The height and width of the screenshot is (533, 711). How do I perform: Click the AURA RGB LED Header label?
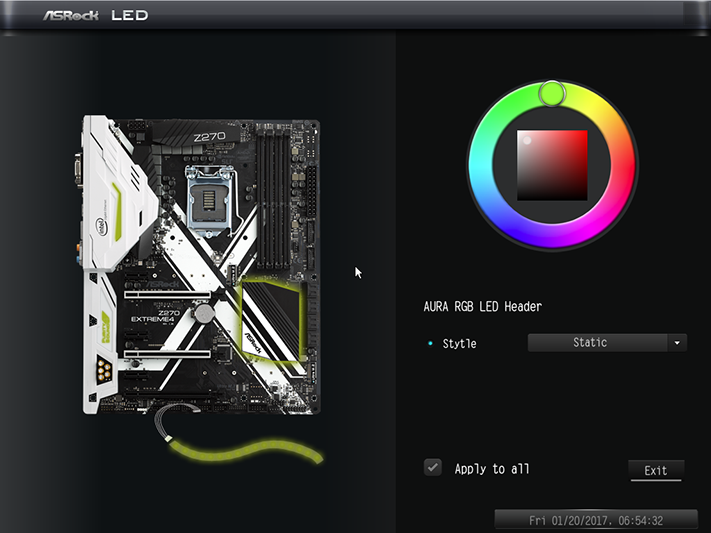coord(482,307)
